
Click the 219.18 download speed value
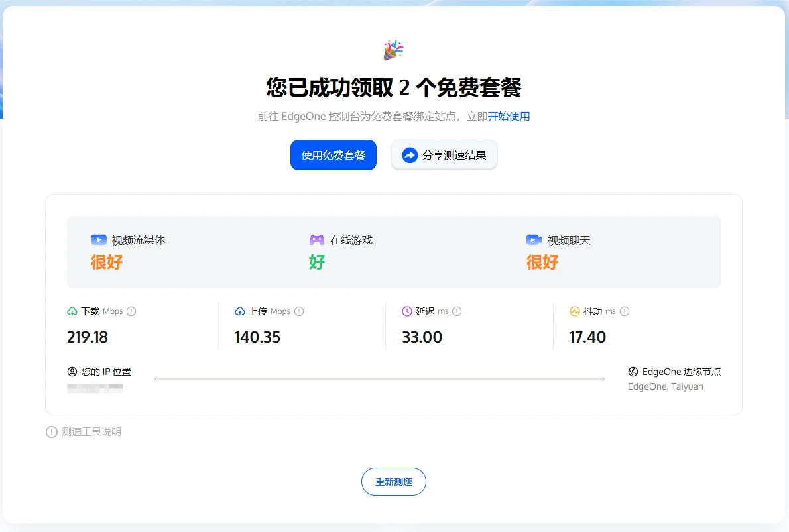click(x=88, y=337)
